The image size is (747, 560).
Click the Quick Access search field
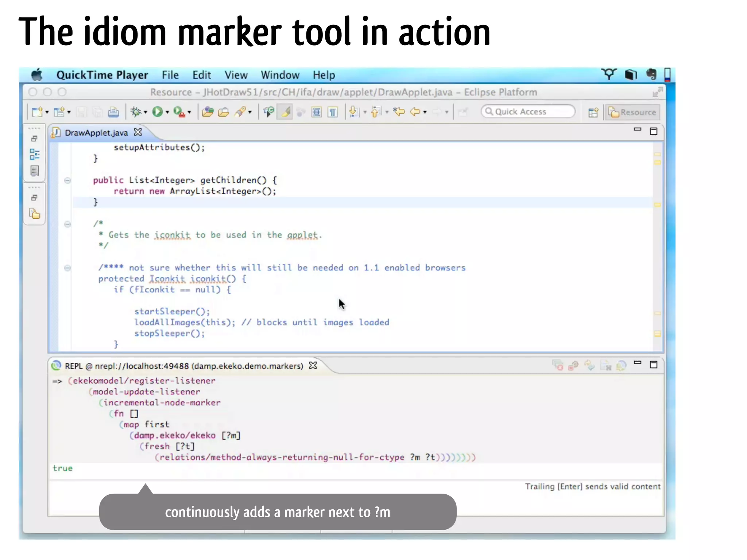point(528,112)
